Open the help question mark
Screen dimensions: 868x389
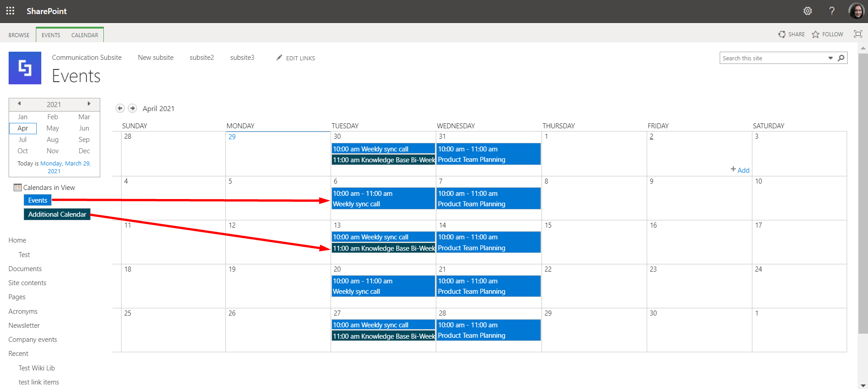(832, 11)
